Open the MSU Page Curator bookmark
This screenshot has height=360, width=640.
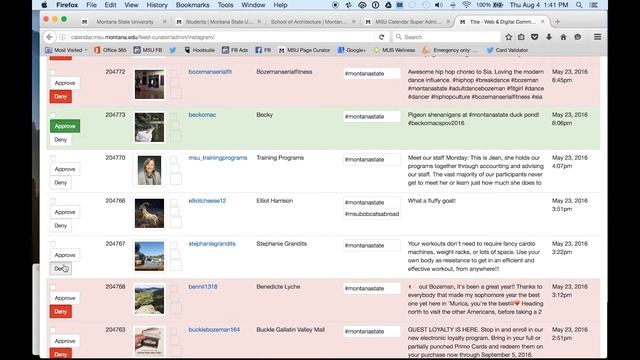[x=304, y=50]
